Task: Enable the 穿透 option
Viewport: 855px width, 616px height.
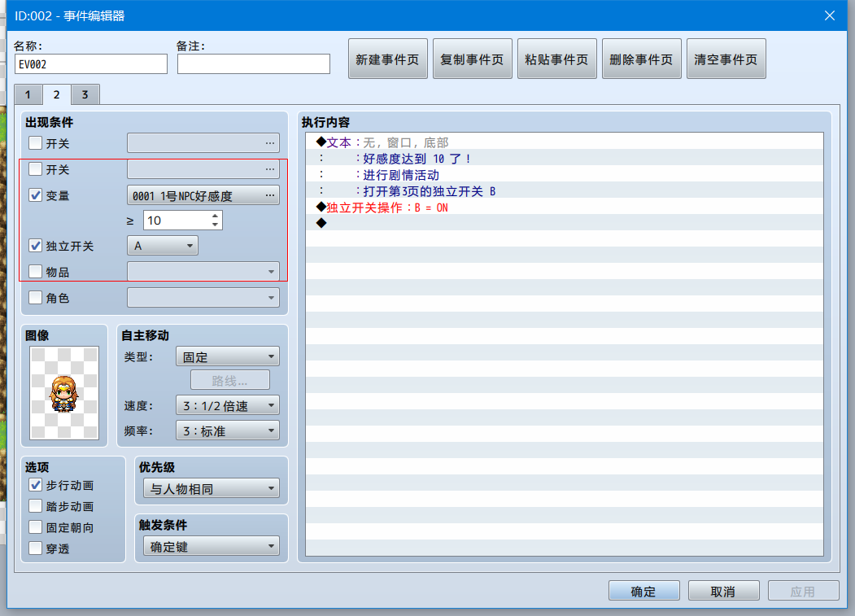Action: pos(36,548)
